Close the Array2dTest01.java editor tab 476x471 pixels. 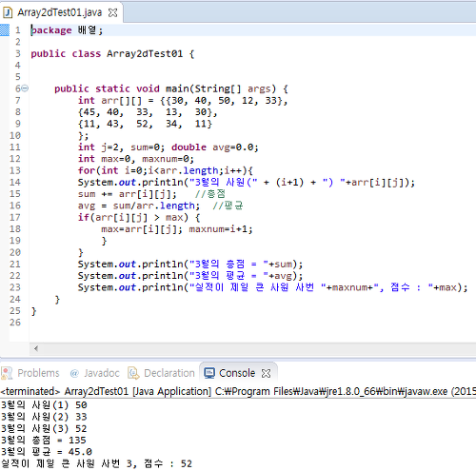coord(112,12)
